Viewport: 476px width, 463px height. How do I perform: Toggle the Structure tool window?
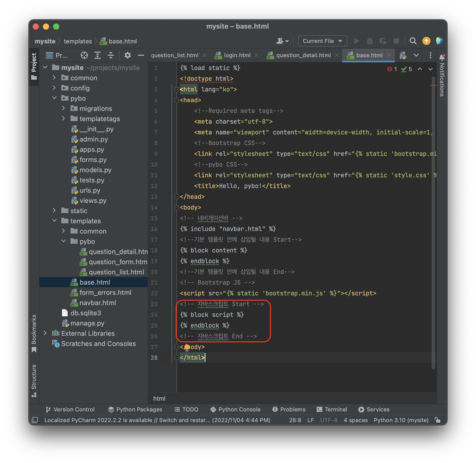(34, 381)
